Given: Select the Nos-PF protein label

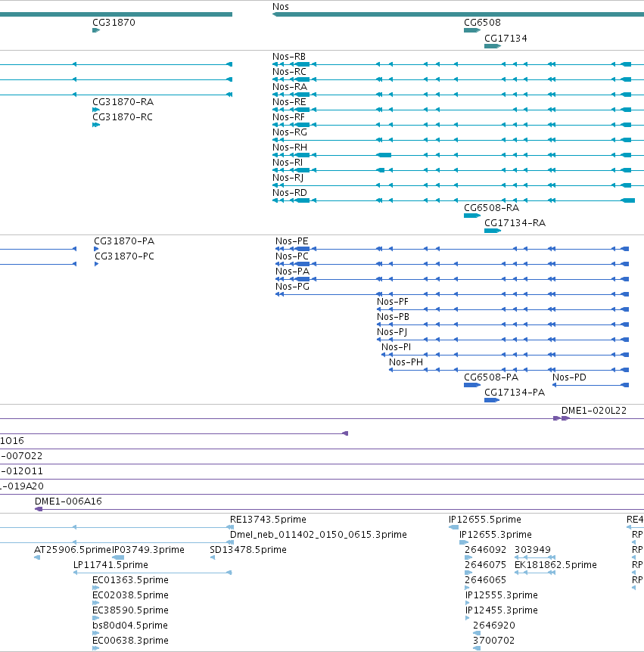Looking at the screenshot, I should tap(392, 302).
